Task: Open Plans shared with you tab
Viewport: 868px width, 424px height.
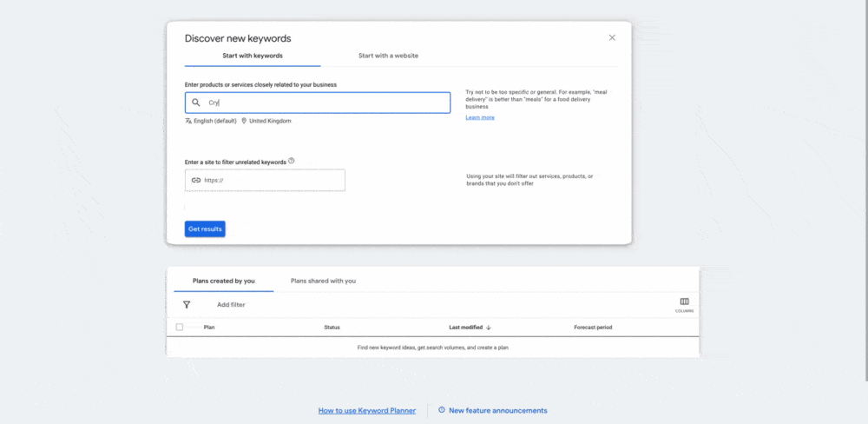Action: pyautogui.click(x=323, y=281)
